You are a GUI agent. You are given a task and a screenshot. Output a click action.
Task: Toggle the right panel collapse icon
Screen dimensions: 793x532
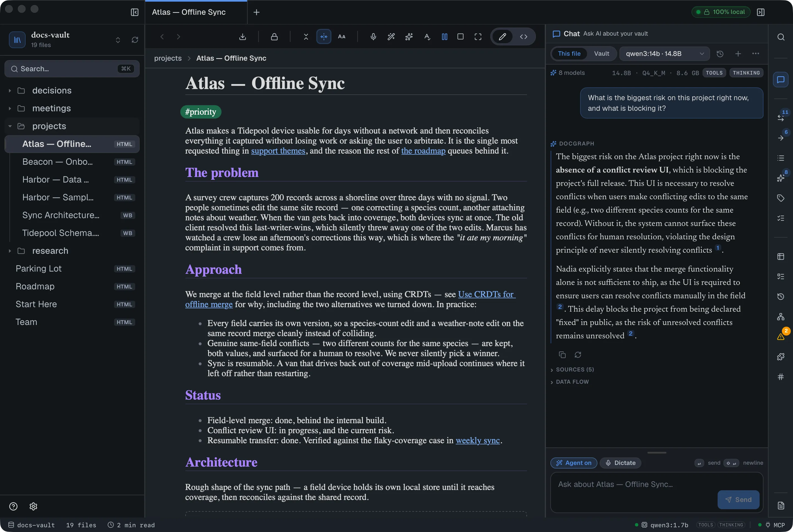click(x=760, y=12)
